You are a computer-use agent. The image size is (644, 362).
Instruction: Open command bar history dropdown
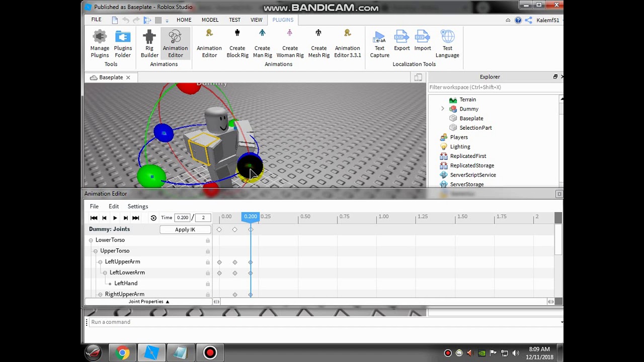(x=561, y=322)
